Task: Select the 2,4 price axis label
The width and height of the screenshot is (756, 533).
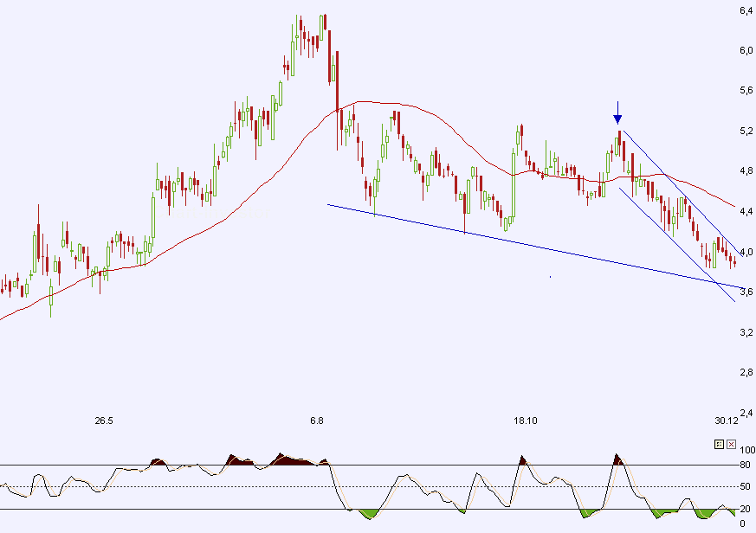Action: tap(745, 413)
